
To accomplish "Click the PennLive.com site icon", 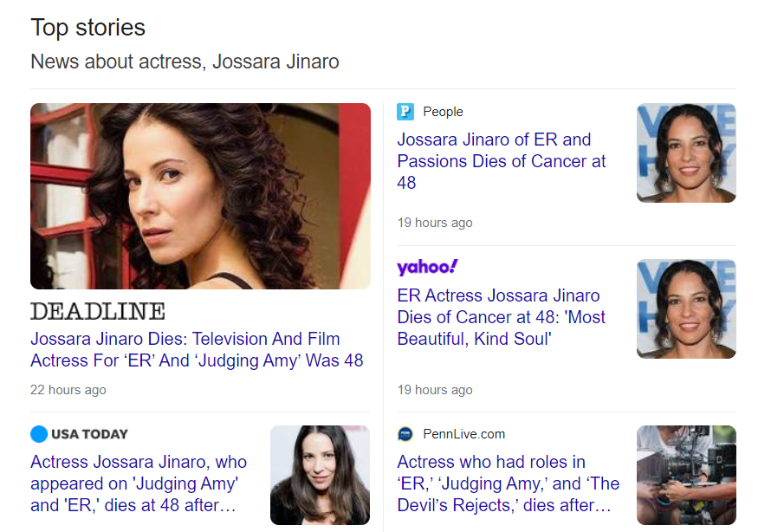I will [x=405, y=434].
